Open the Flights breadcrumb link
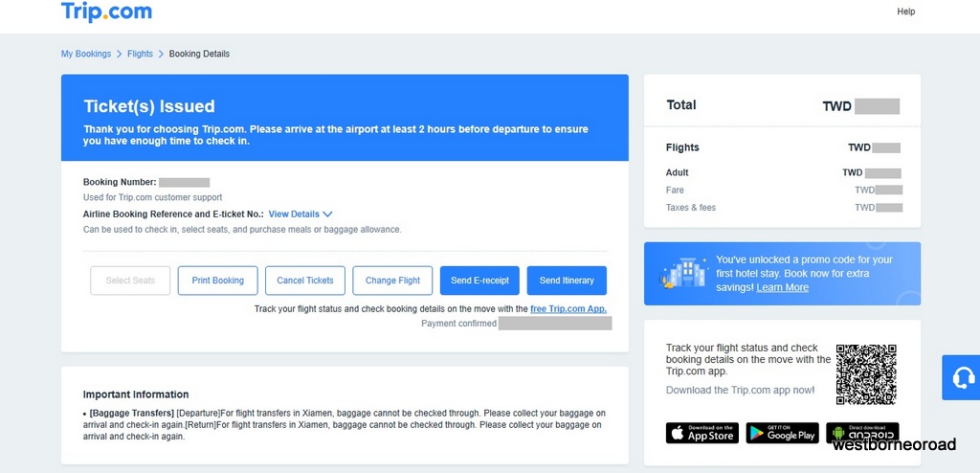980x473 pixels. 140,54
